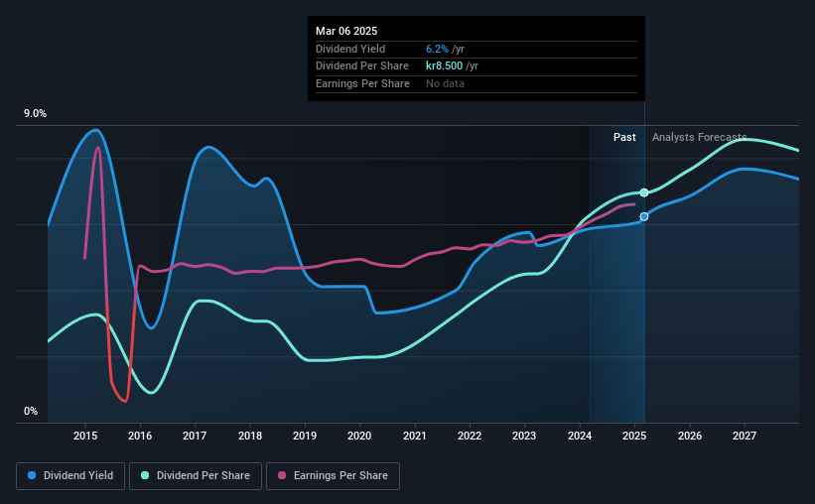Click the 2024 x-axis label

tap(580, 436)
